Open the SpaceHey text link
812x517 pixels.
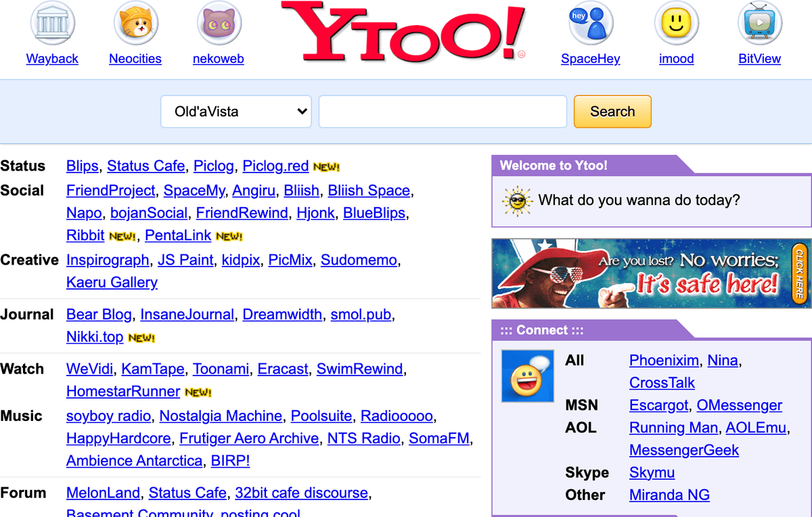pos(591,59)
